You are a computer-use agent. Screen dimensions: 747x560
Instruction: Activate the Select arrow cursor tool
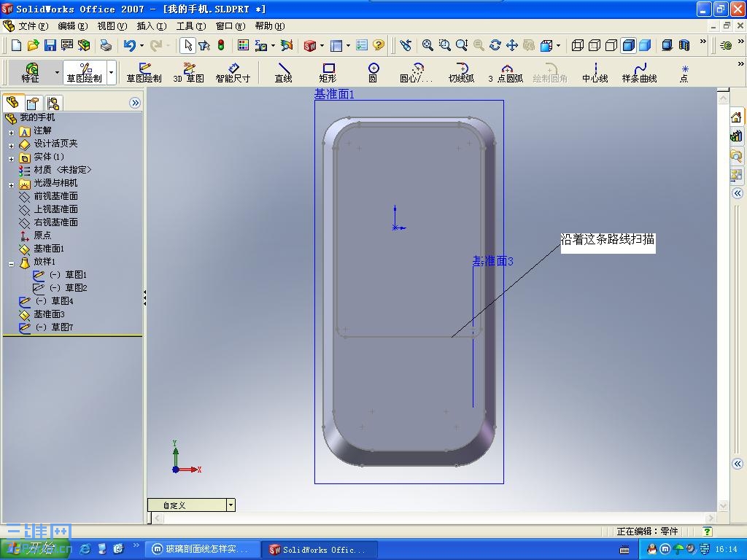[187, 45]
